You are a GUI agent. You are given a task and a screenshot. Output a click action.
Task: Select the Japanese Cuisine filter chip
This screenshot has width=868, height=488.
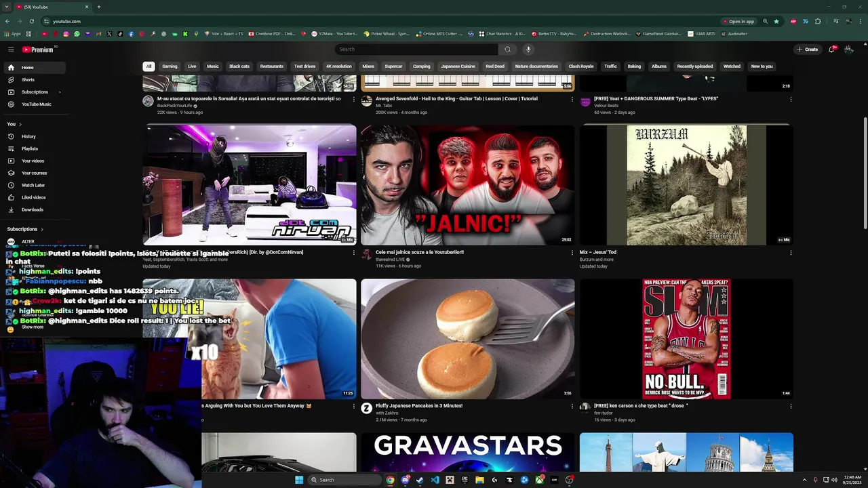point(458,66)
